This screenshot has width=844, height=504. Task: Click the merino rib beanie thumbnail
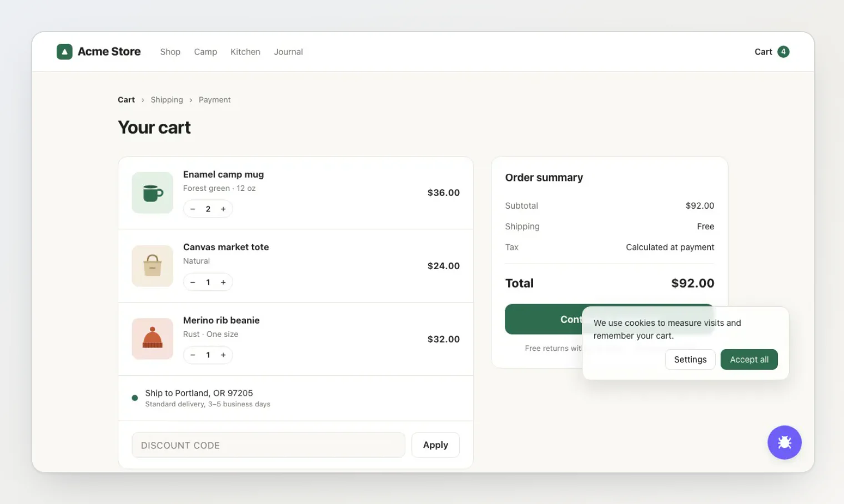coord(153,339)
